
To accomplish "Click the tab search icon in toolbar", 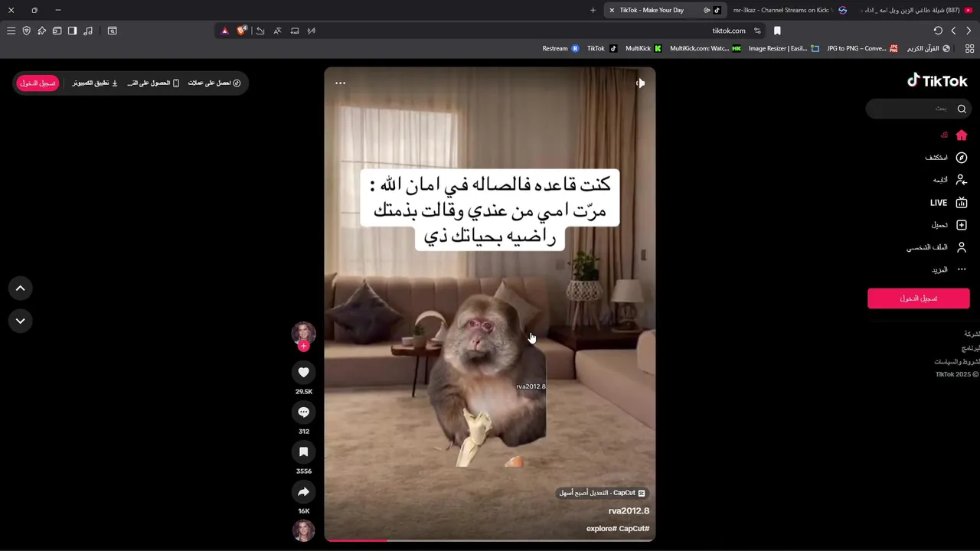I will pos(112,31).
